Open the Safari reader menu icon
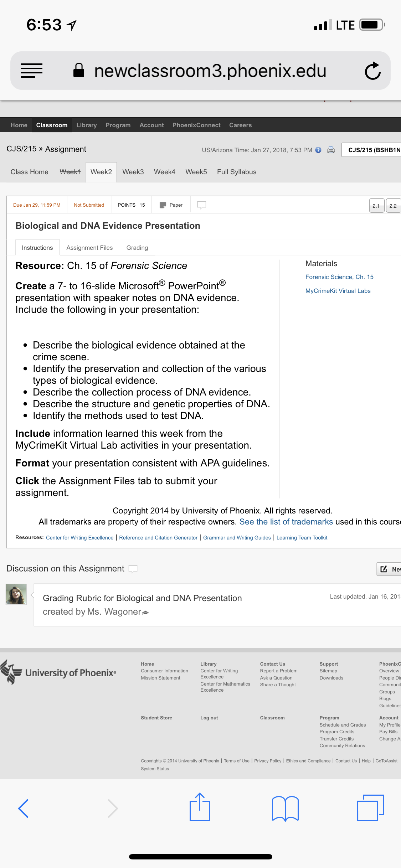 (x=32, y=70)
